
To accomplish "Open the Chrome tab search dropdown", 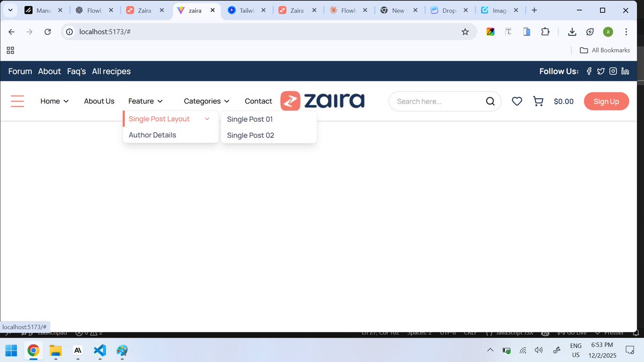I will coord(10,10).
